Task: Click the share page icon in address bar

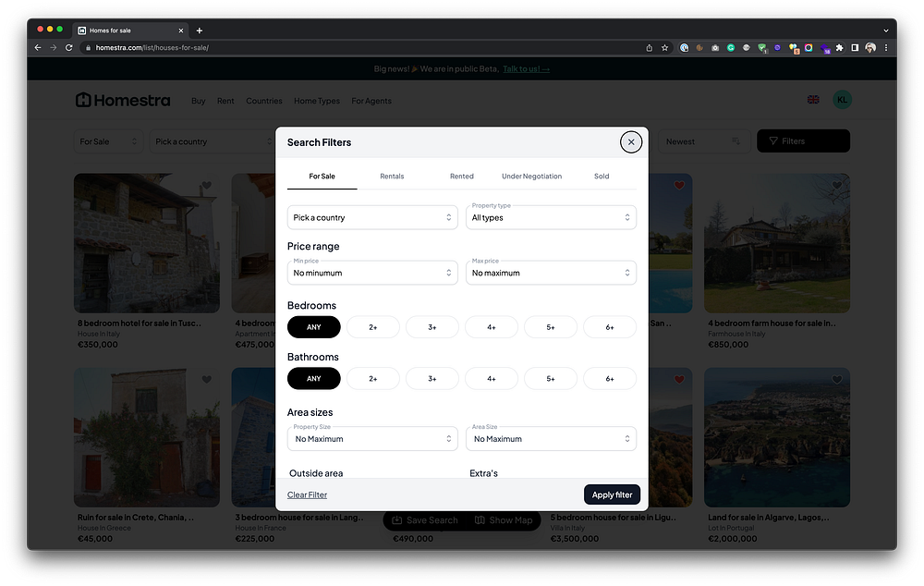Action: [x=649, y=48]
